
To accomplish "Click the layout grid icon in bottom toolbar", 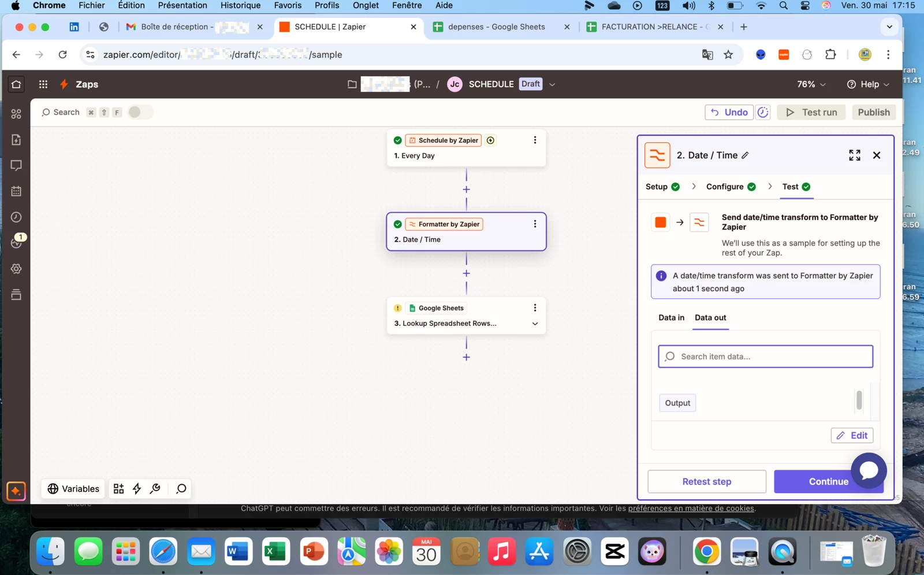I will tap(118, 489).
